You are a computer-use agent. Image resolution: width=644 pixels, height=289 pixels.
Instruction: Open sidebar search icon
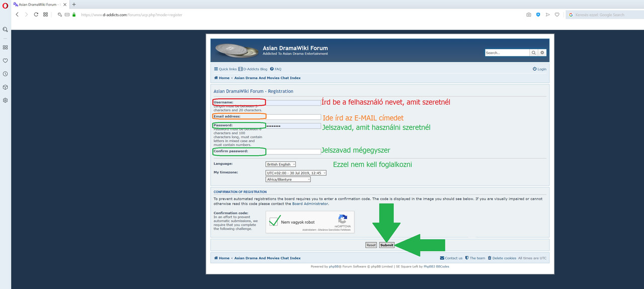(x=5, y=30)
